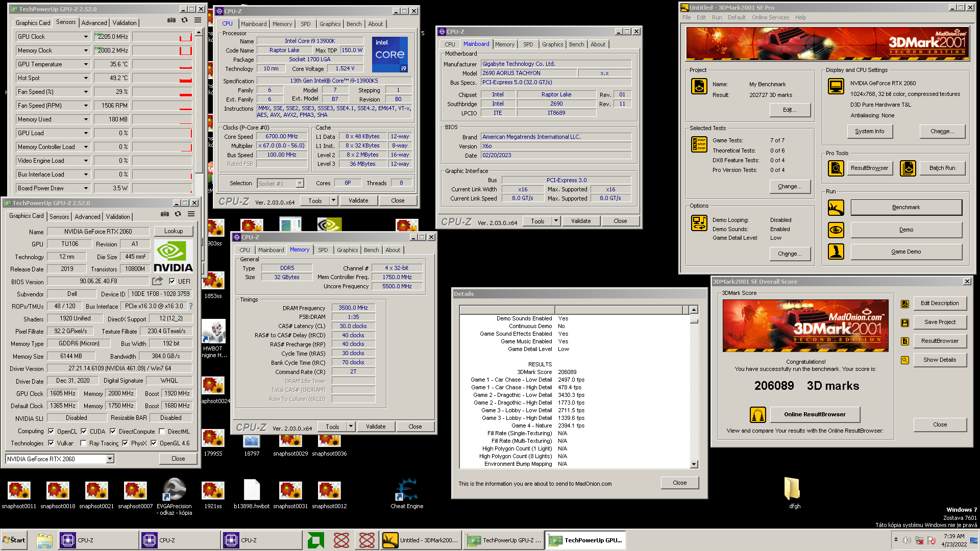This screenshot has width=980, height=551.
Task: Click the System Info button in 3DMark2001
Action: coord(869,131)
